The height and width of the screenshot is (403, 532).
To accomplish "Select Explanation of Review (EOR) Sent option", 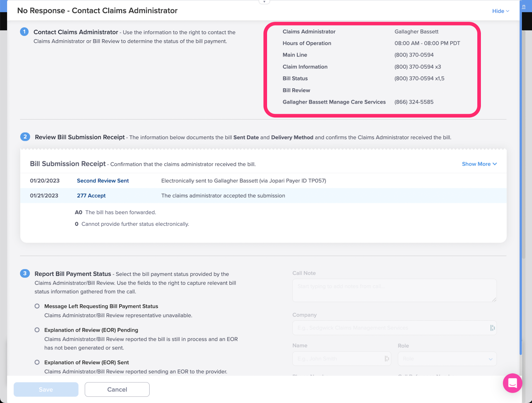I will point(37,362).
